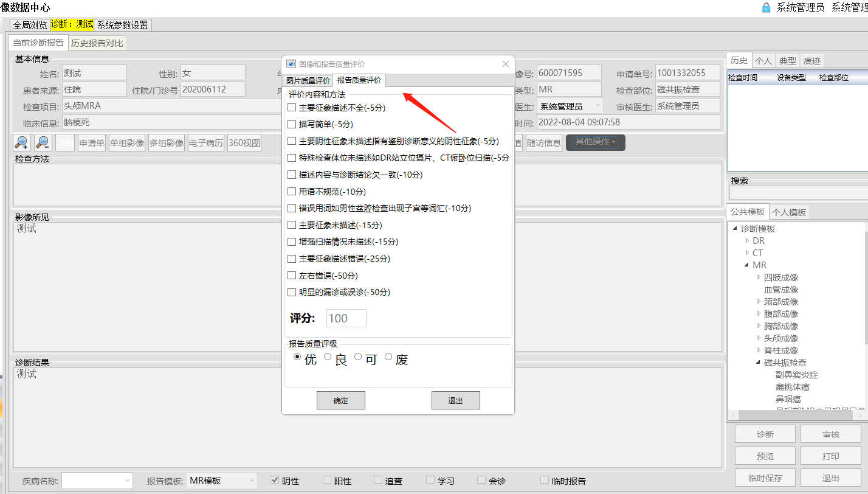Viewport: 868px width, 494px height.
Task: Toggle the 阴性 checkbox
Action: coord(275,480)
